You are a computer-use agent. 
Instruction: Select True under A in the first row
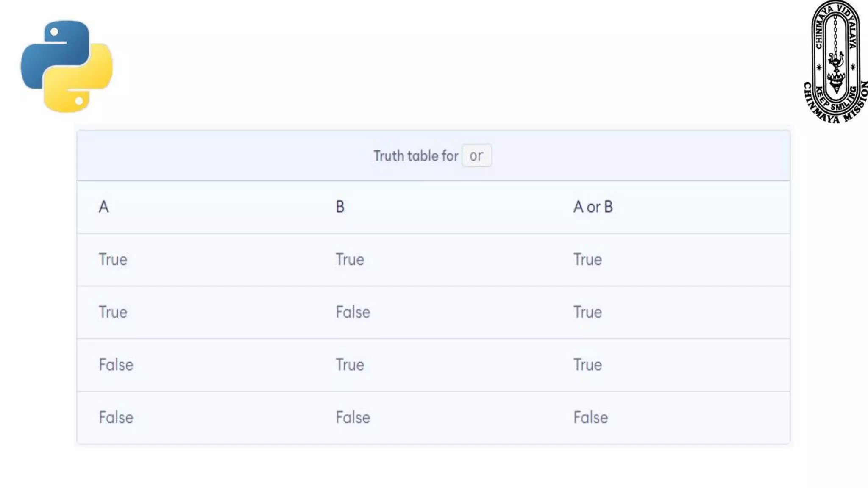[113, 259]
